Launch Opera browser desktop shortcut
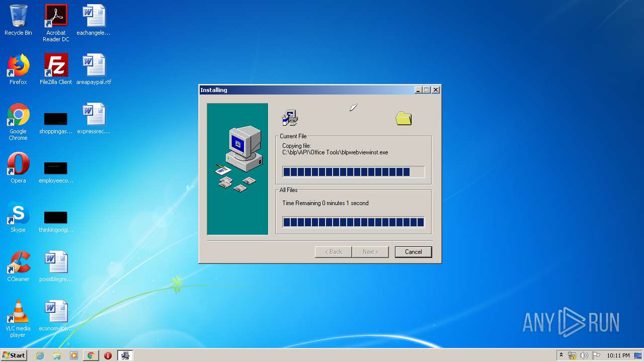 [x=18, y=168]
